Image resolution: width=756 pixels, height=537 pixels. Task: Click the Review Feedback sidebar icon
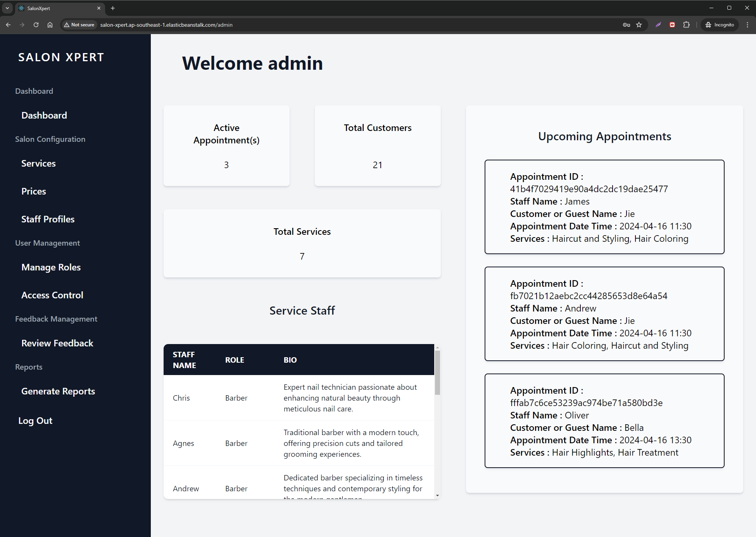point(57,343)
